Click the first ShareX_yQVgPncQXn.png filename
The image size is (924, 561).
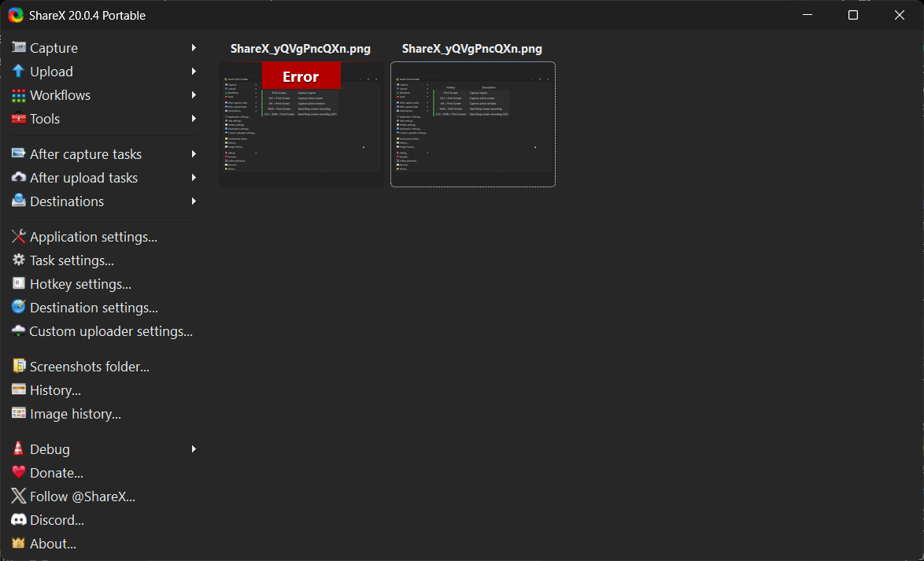pyautogui.click(x=301, y=49)
